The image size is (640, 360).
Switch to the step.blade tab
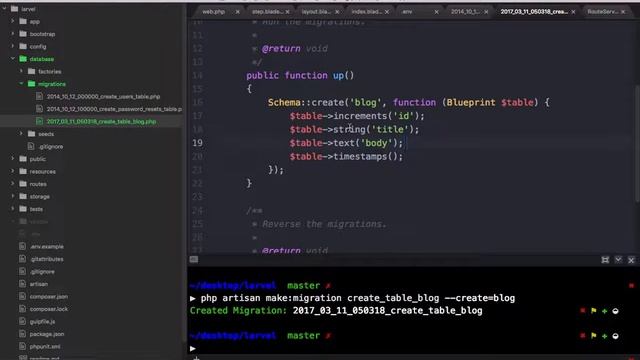click(267, 12)
